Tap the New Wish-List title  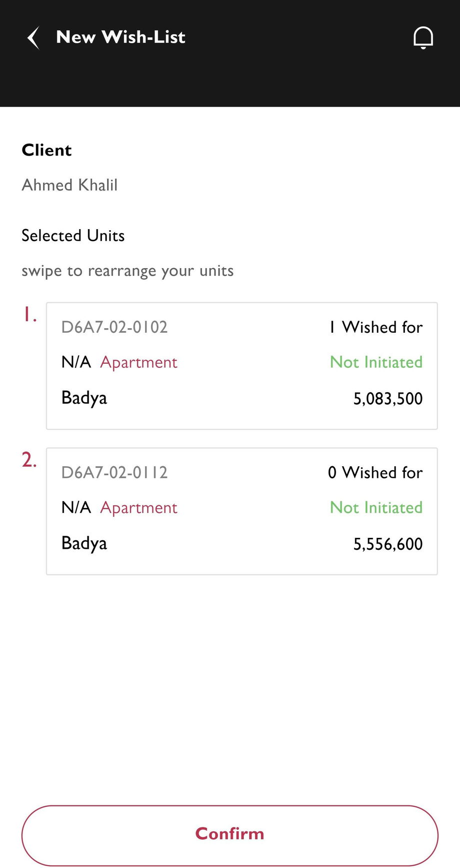click(x=120, y=37)
